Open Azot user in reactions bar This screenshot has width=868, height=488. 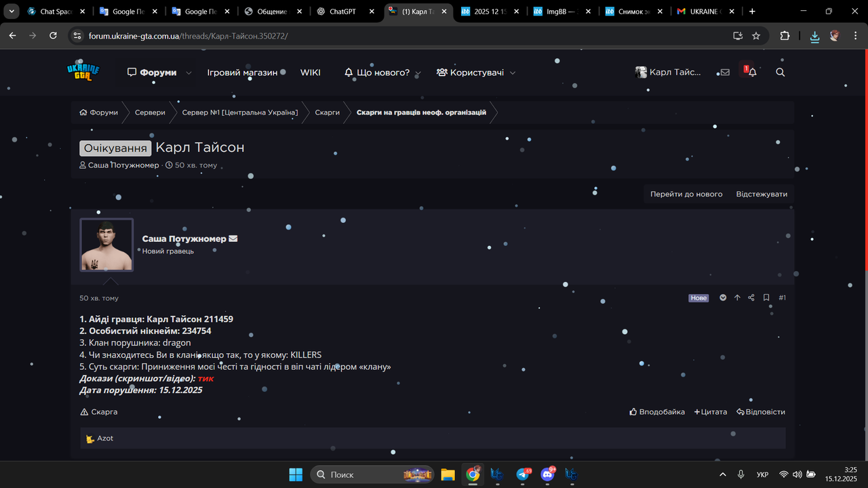105,439
